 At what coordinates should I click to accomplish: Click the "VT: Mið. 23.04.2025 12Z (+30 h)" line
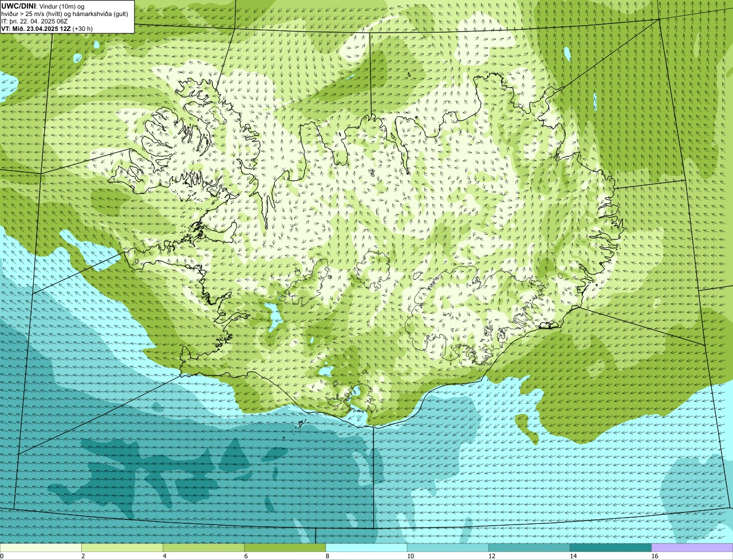(47, 28)
